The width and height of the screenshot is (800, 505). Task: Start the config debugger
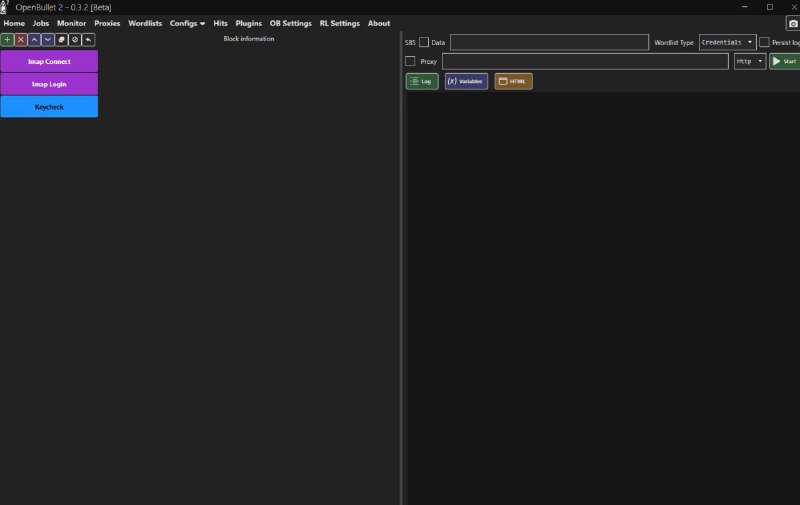(x=785, y=61)
